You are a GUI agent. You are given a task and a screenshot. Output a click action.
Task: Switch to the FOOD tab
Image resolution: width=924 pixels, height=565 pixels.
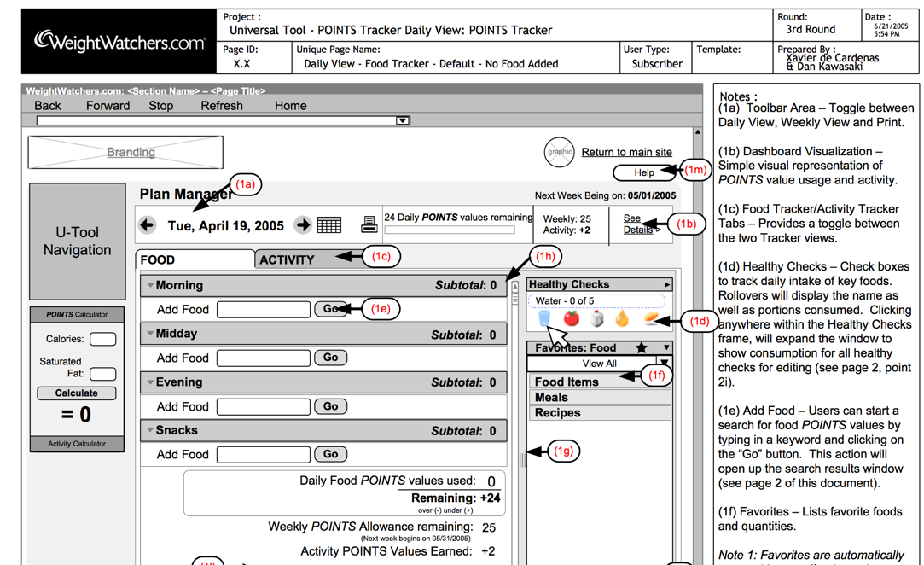point(195,259)
